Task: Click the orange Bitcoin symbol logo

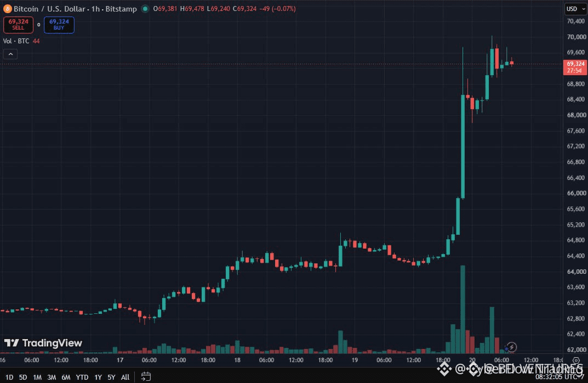Action: click(x=7, y=9)
